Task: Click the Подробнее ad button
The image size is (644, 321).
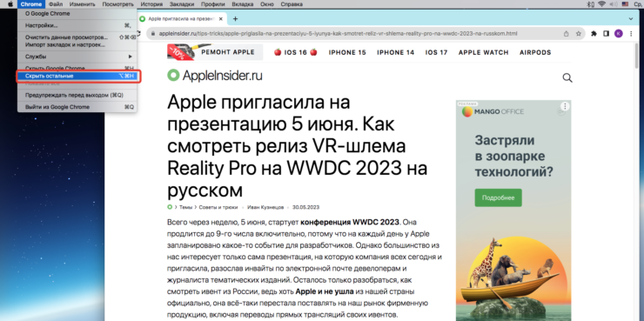Action: 498,197
